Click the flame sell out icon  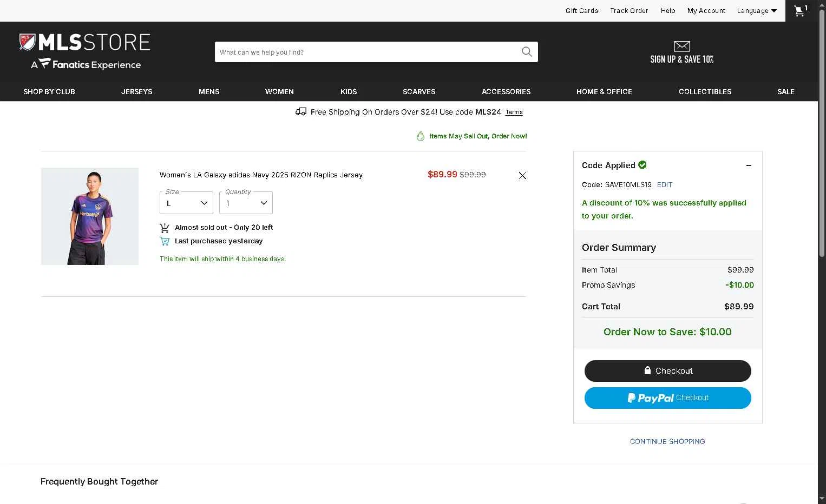click(421, 136)
